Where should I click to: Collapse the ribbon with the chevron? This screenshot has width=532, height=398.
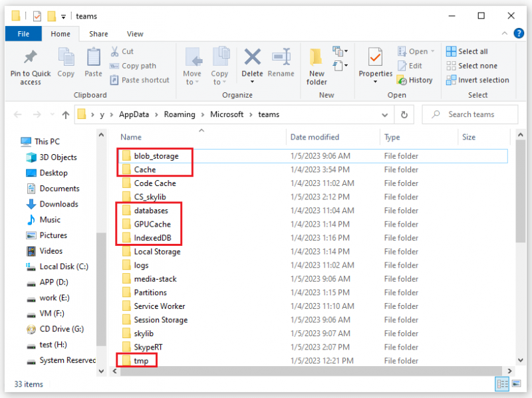click(x=505, y=33)
